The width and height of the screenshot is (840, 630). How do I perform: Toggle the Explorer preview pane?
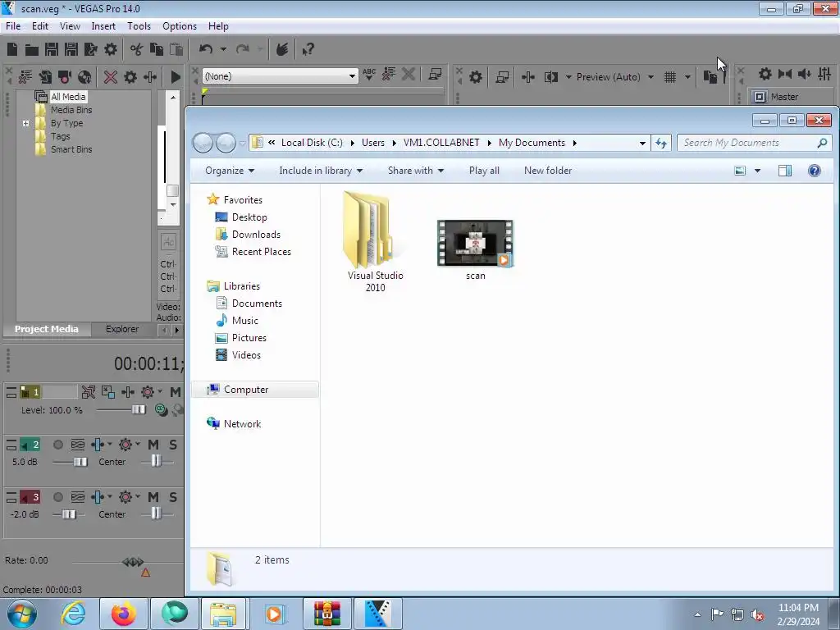click(x=785, y=171)
